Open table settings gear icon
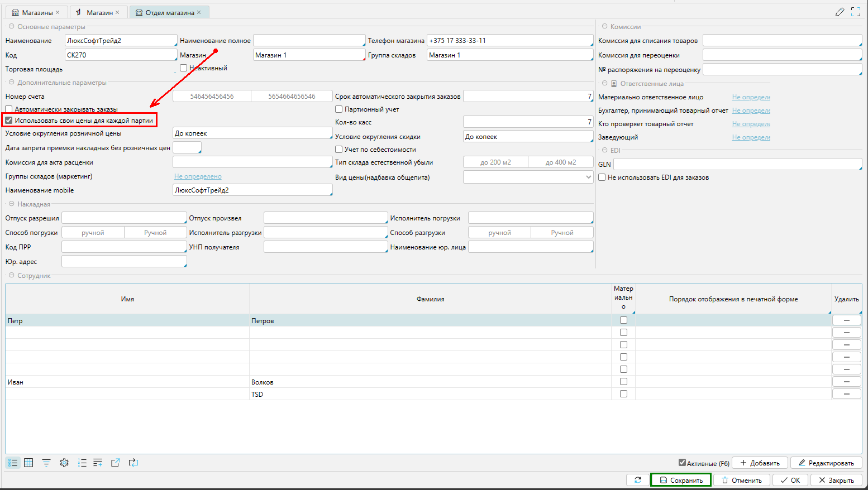868x490 pixels. point(64,463)
